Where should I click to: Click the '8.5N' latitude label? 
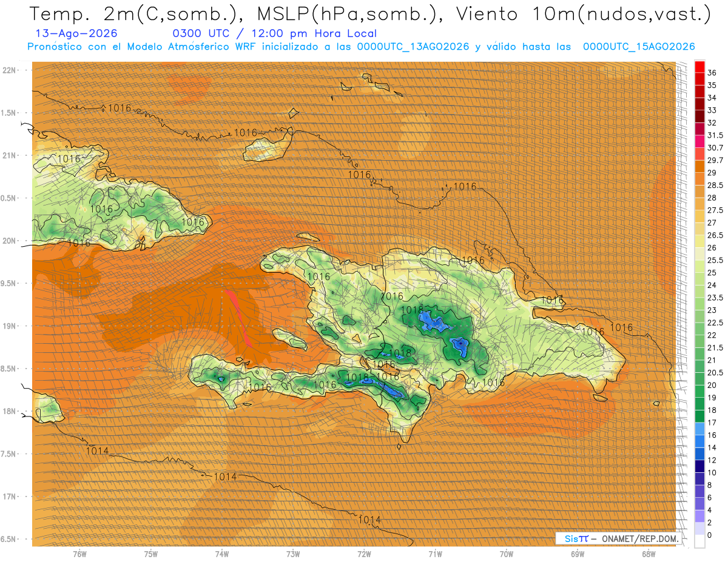point(9,369)
